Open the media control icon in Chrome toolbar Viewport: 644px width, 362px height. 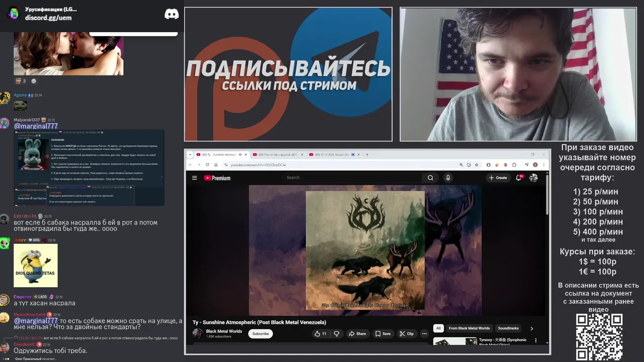tap(527, 164)
